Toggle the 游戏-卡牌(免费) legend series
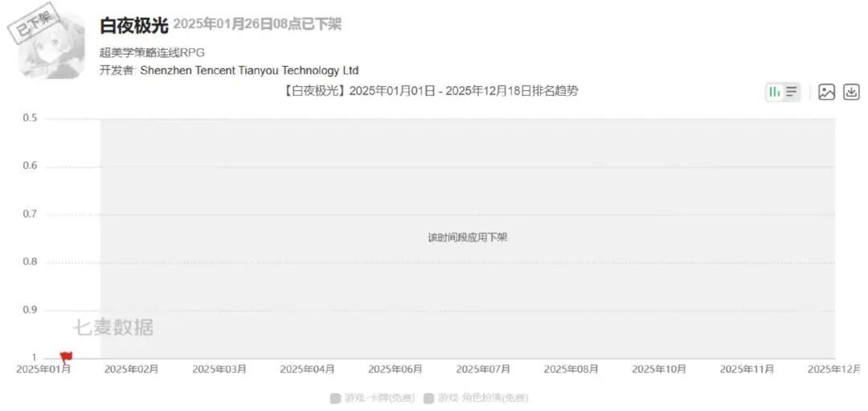Screen dimensions: 868x411 (371, 398)
